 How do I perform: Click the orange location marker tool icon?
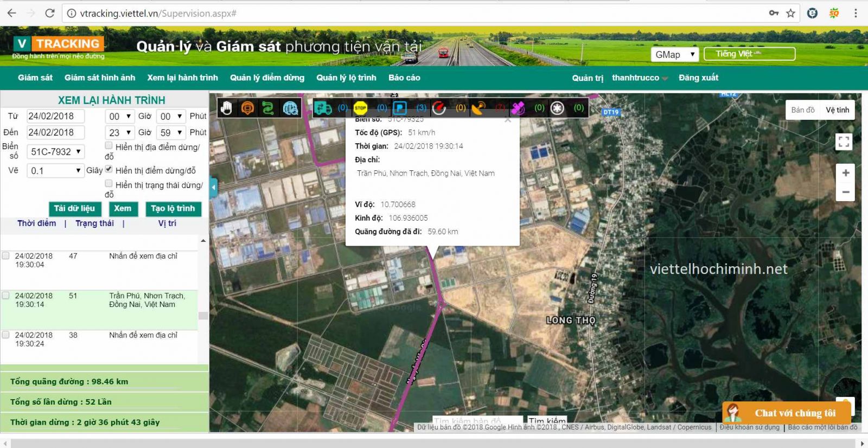point(247,108)
